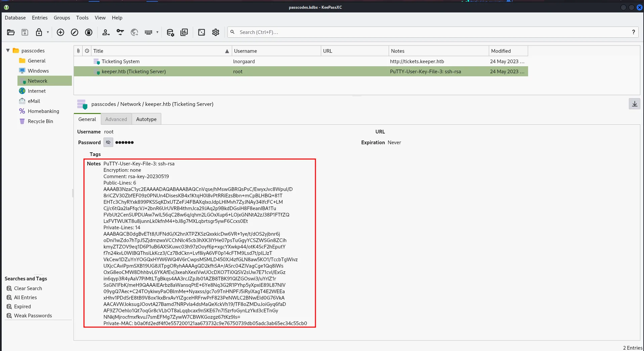Sort entries by Notes column header
The height and width of the screenshot is (351, 644).
click(x=439, y=51)
